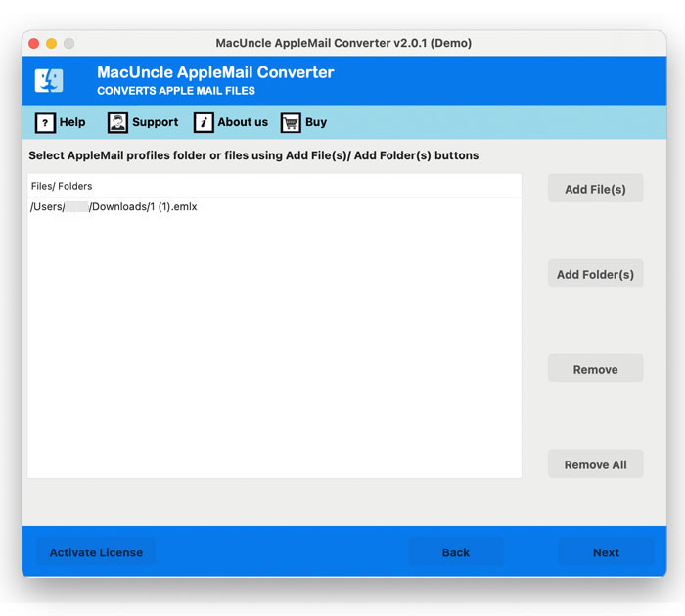Open the Buy label
685x616 pixels.
316,122
